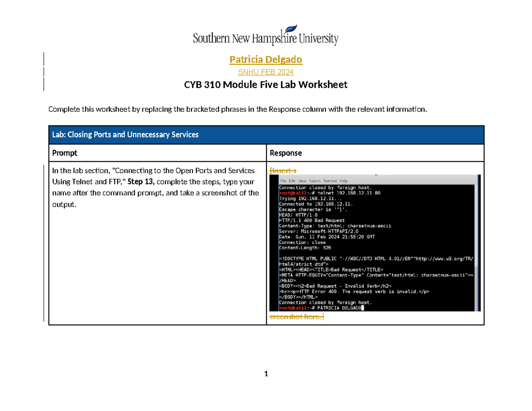Click the page number 1 at bottom
Image resolution: width=532 pixels, height=411 pixels.
click(266, 374)
